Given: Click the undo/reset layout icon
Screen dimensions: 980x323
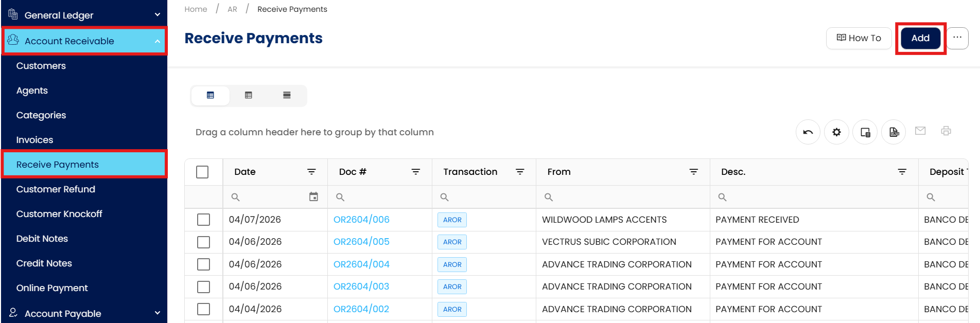Looking at the screenshot, I should coord(808,132).
